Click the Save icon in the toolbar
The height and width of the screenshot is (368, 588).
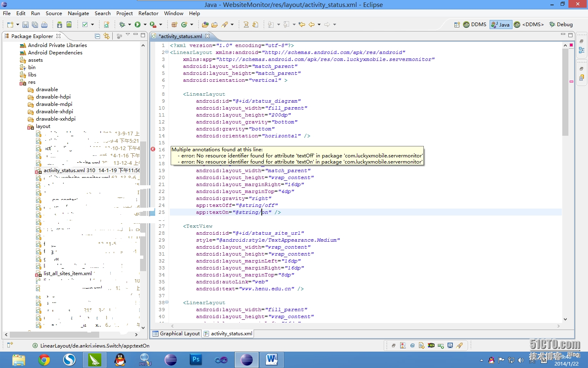(x=25, y=25)
